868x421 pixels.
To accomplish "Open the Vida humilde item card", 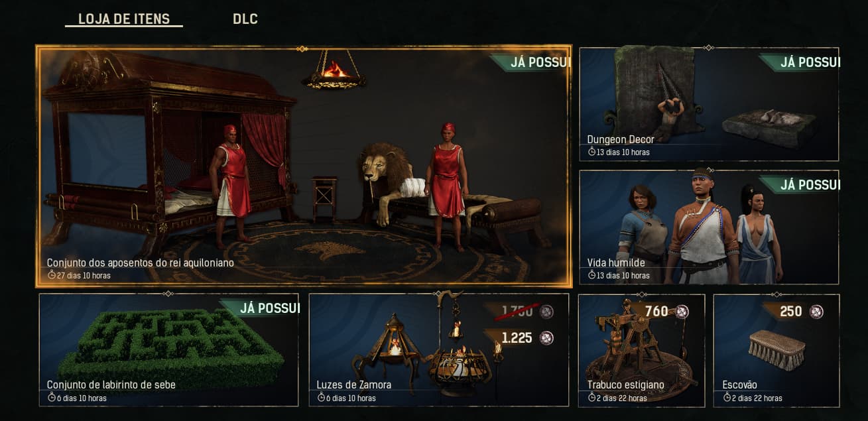I will [x=709, y=227].
